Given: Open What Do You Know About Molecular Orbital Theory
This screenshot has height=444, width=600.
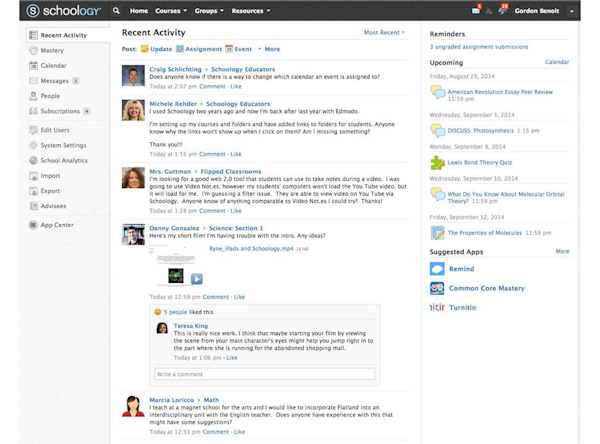Looking at the screenshot, I should tap(506, 198).
